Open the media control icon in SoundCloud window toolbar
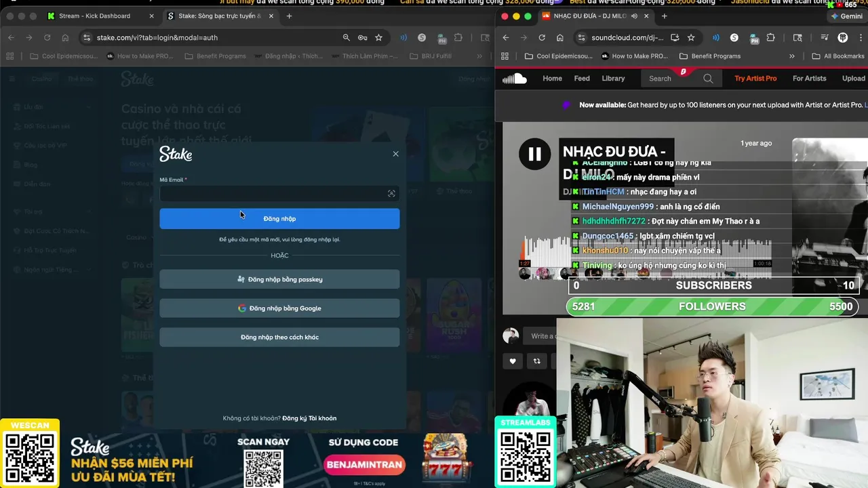This screenshot has height=488, width=868. pos(825,37)
